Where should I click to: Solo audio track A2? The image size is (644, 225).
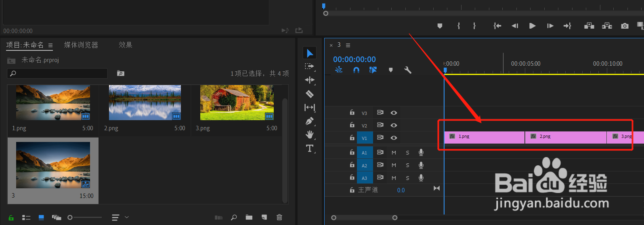(x=407, y=165)
